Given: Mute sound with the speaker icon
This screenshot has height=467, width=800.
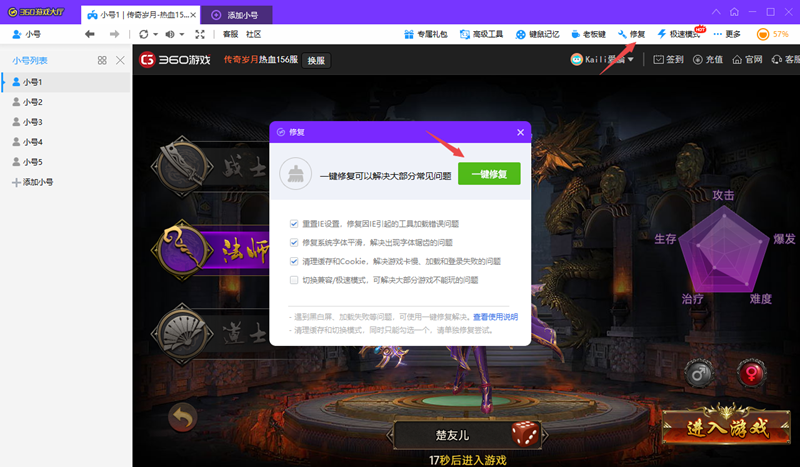Looking at the screenshot, I should click(170, 34).
